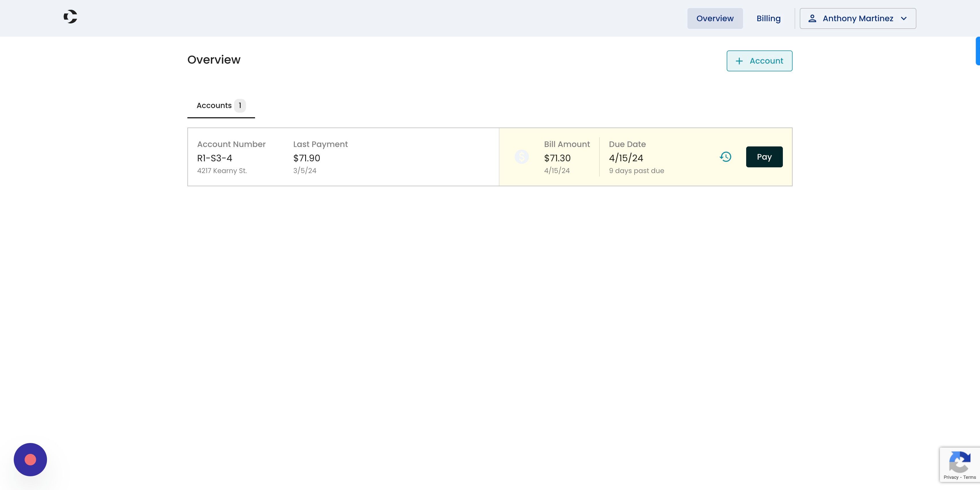Click the faded dollar sign icon
Screen dimensions: 980x490
[x=522, y=157]
